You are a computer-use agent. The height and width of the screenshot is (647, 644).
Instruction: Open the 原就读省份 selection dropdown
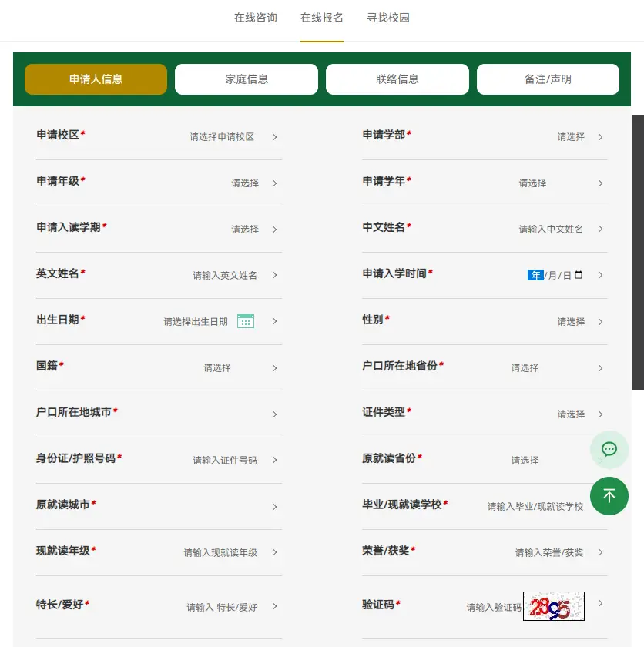coord(525,461)
